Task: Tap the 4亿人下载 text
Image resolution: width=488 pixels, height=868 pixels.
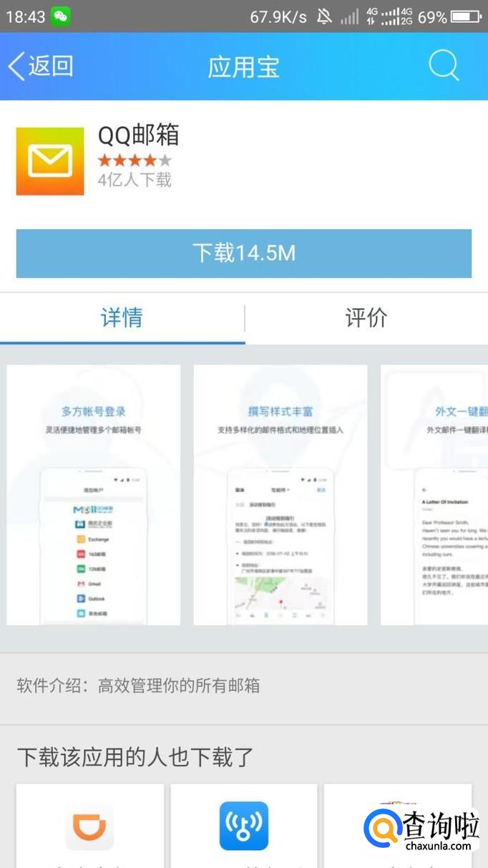Action: point(135,180)
